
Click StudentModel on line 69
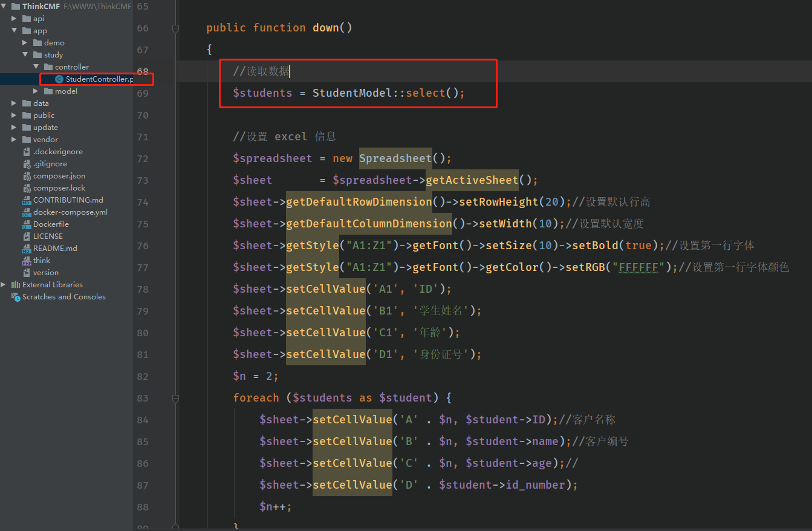point(352,93)
